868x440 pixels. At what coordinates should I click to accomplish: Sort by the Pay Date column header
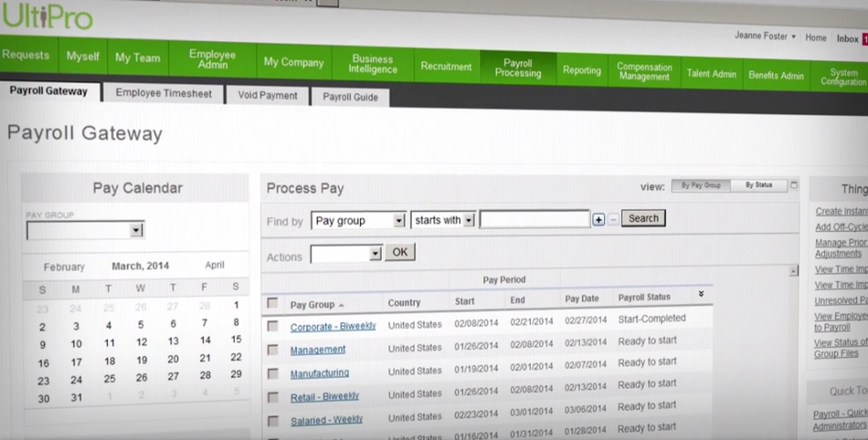[582, 299]
